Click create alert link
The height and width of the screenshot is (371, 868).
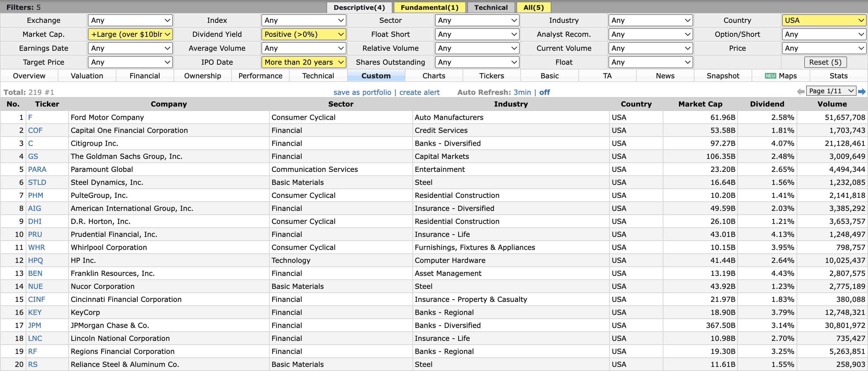click(x=419, y=92)
